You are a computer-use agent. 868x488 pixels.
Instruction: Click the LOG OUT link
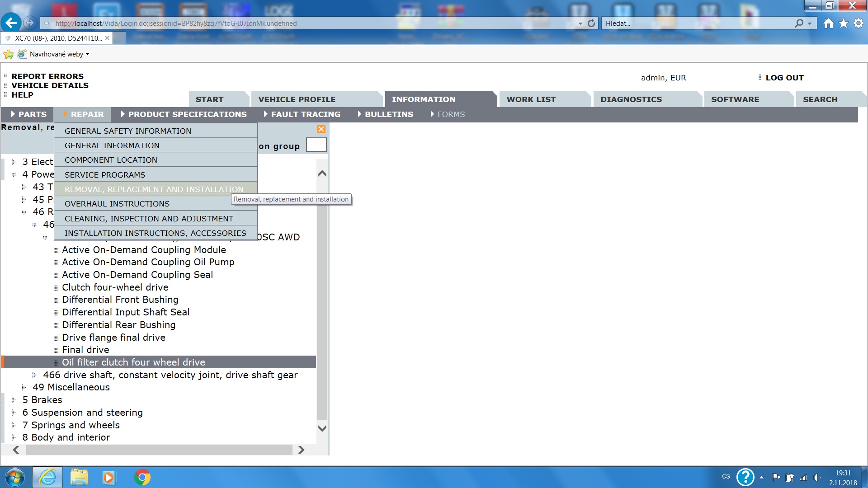point(784,78)
